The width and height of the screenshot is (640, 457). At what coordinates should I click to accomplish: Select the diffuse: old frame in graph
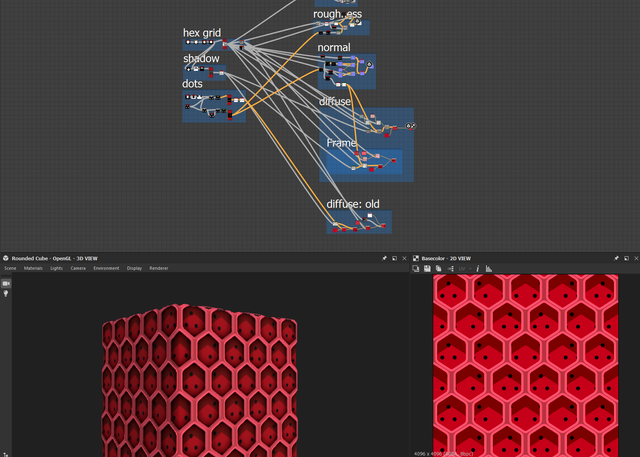[352, 205]
